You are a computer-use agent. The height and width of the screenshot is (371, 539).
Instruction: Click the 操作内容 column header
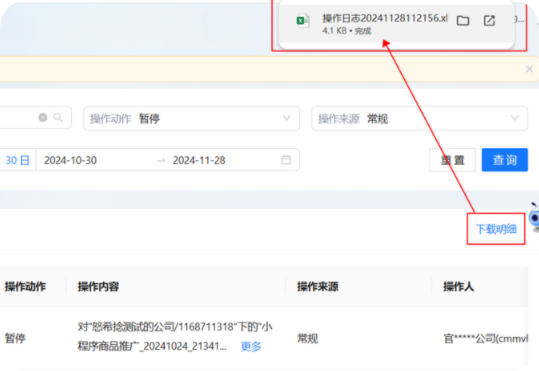coord(98,286)
